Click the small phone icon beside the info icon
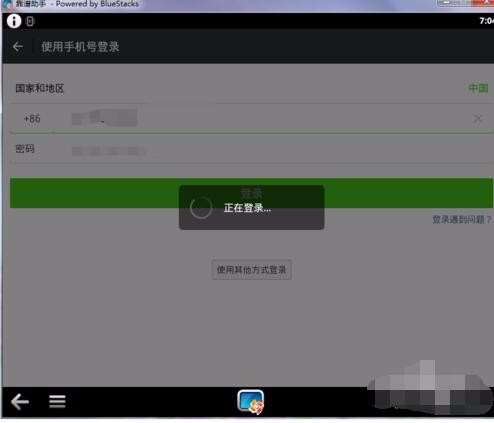 pos(30,22)
